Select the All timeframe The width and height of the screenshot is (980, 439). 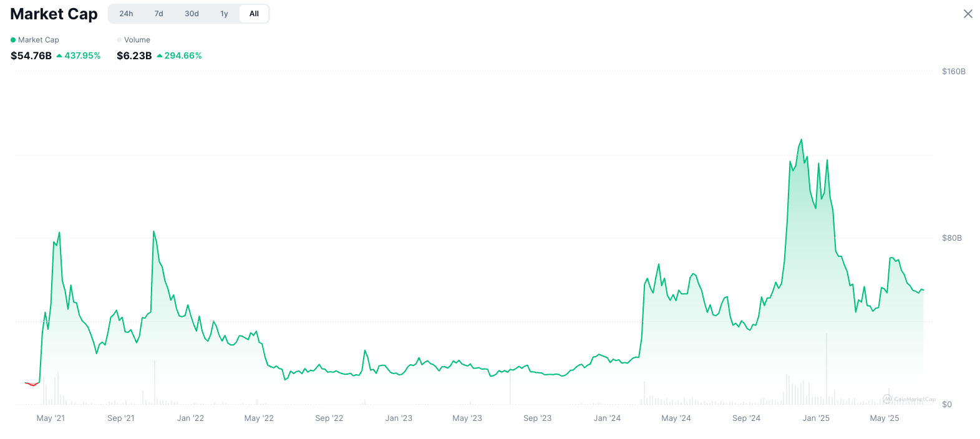253,13
